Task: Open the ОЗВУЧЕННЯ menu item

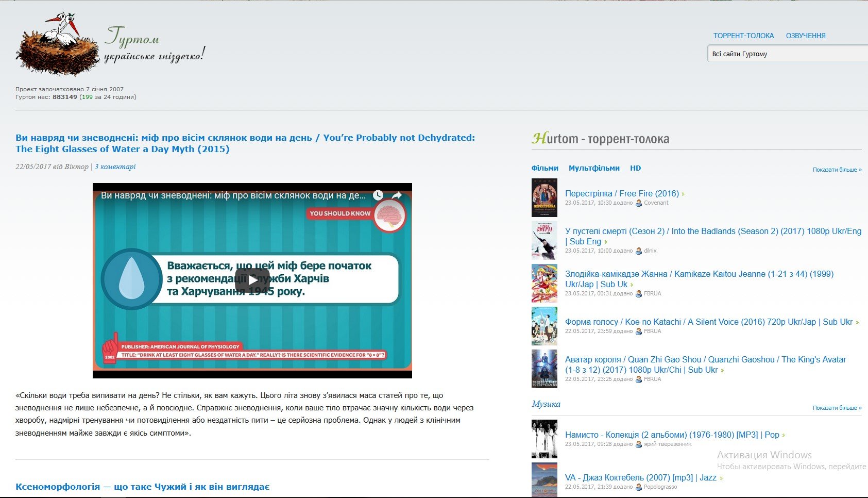Action: pos(805,36)
